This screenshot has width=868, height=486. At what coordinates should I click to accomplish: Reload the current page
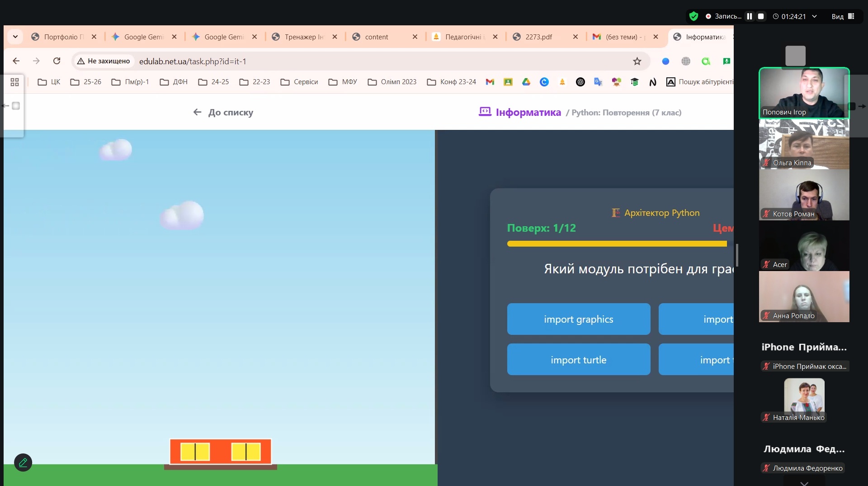(x=57, y=61)
